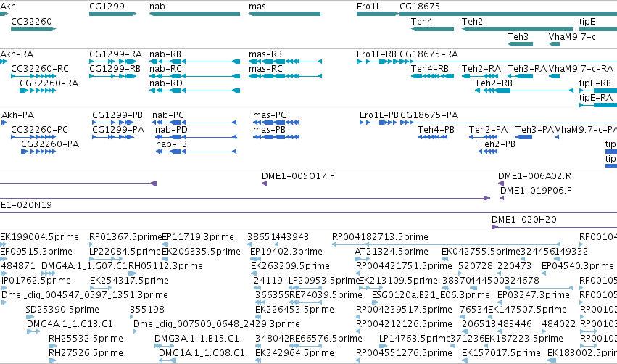
Task: Click the Teh2-PB coding sequence
Action: click(x=488, y=152)
